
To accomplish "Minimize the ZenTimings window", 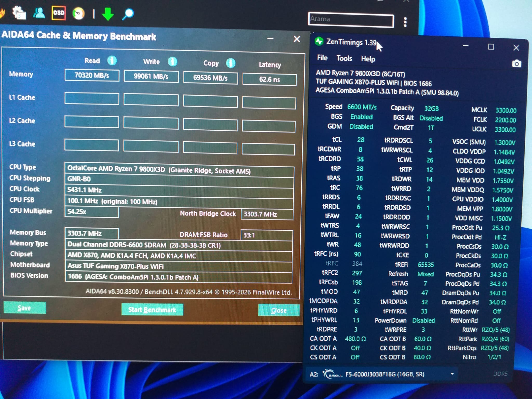I will click(x=465, y=46).
